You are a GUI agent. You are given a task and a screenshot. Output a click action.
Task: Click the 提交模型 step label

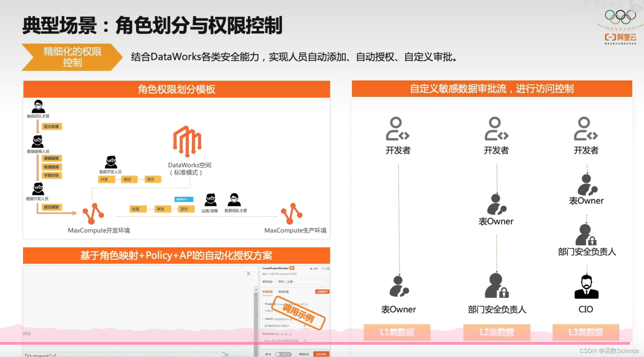pos(52,207)
